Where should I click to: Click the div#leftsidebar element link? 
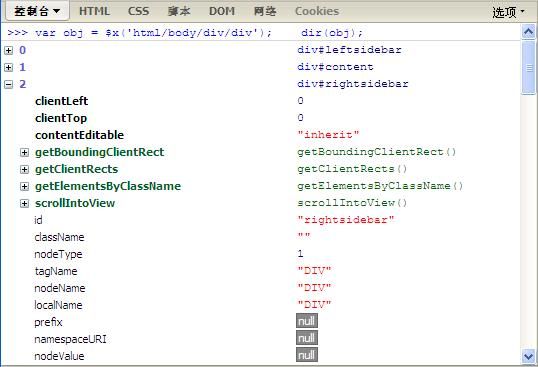coord(349,50)
